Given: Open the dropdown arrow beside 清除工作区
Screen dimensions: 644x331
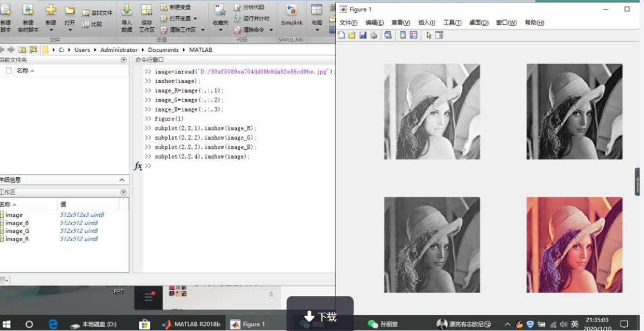Looking at the screenshot, I should 203,30.
